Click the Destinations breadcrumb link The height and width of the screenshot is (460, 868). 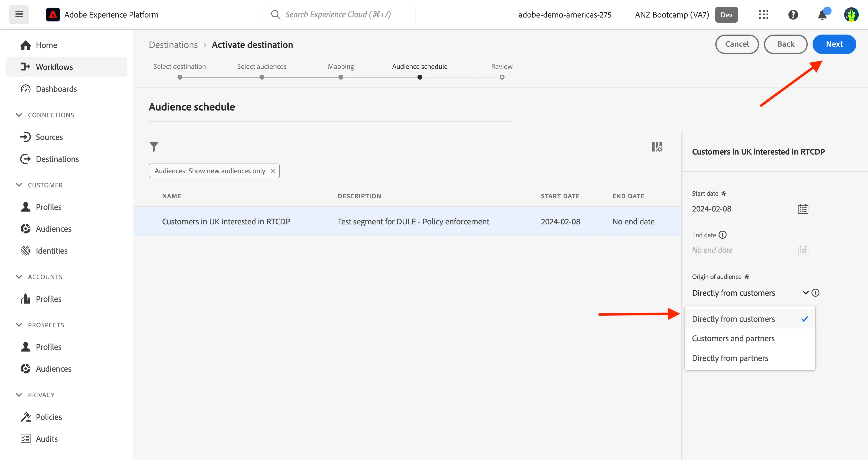click(x=173, y=45)
